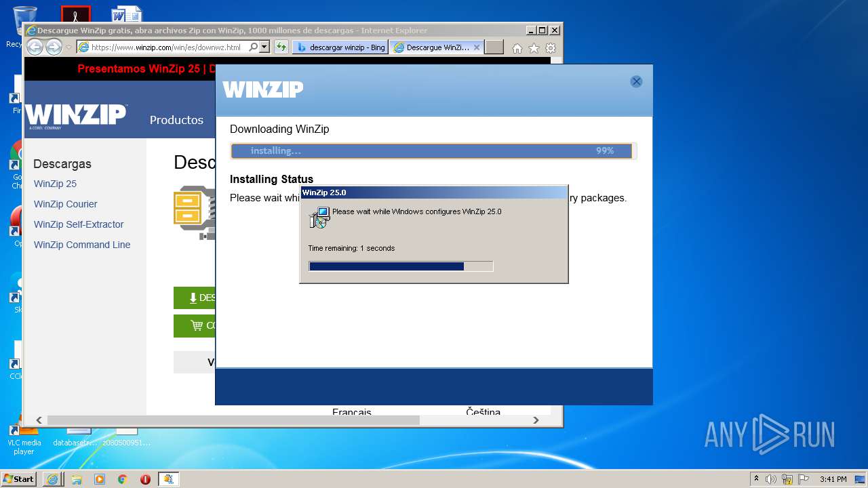The height and width of the screenshot is (488, 868).
Task: Open the WinZip Command Line link
Action: coord(82,245)
